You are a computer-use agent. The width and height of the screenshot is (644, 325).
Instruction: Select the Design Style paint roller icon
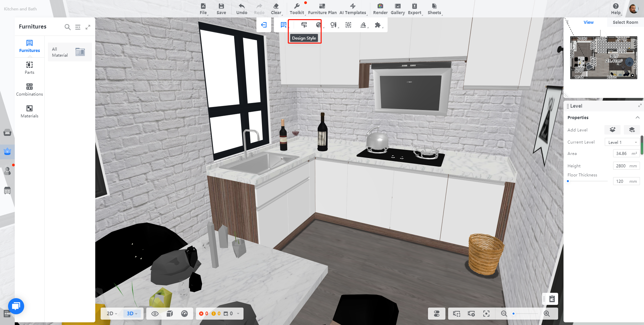pos(304,25)
